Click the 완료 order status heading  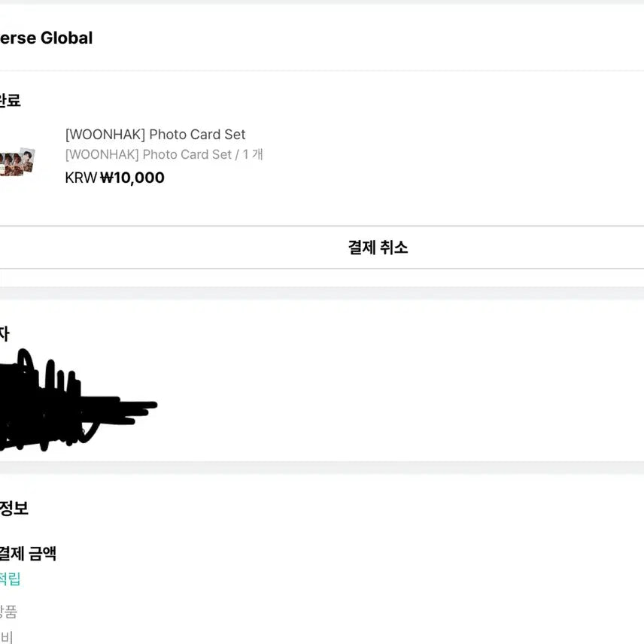coord(10,101)
